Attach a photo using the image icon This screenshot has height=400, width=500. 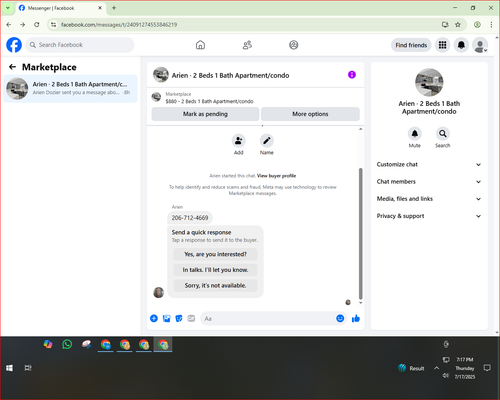coord(166,318)
